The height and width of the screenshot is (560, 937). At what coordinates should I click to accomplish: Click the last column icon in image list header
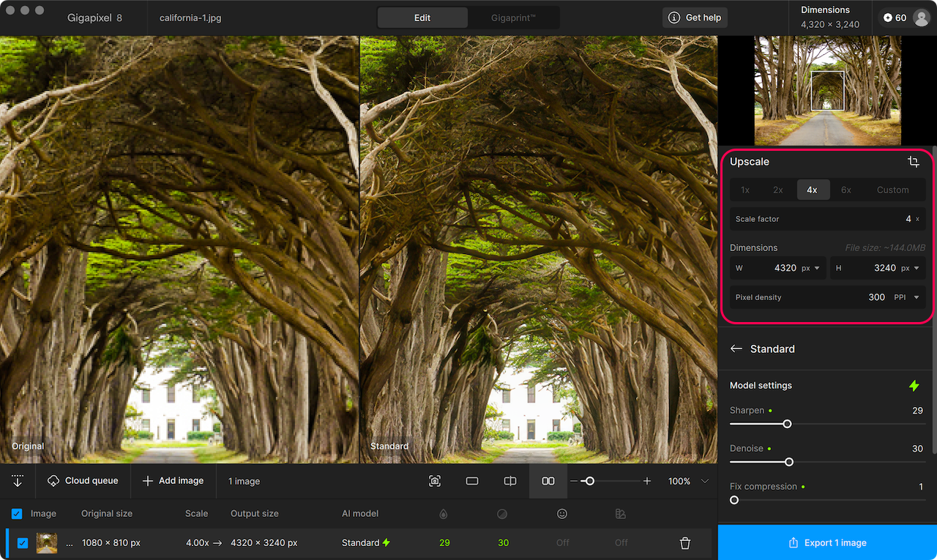tap(621, 514)
